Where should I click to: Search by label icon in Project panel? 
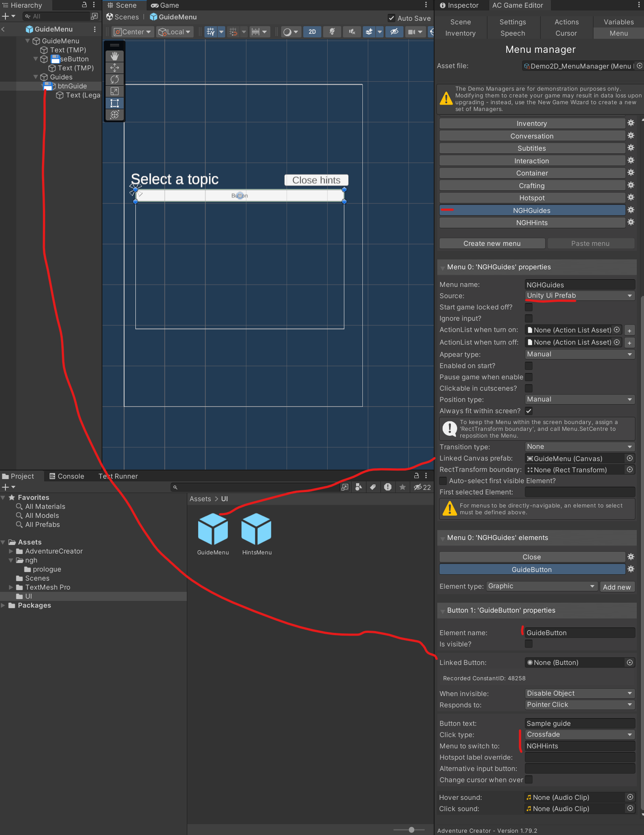tap(373, 487)
